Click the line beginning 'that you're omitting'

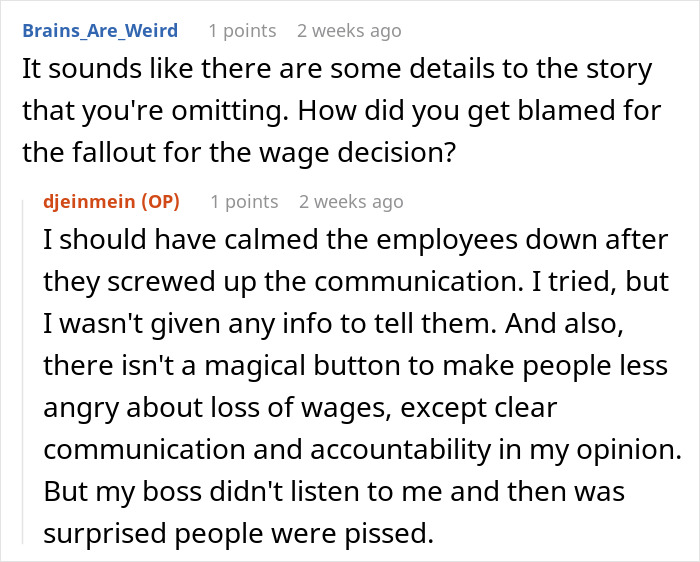[x=340, y=111]
